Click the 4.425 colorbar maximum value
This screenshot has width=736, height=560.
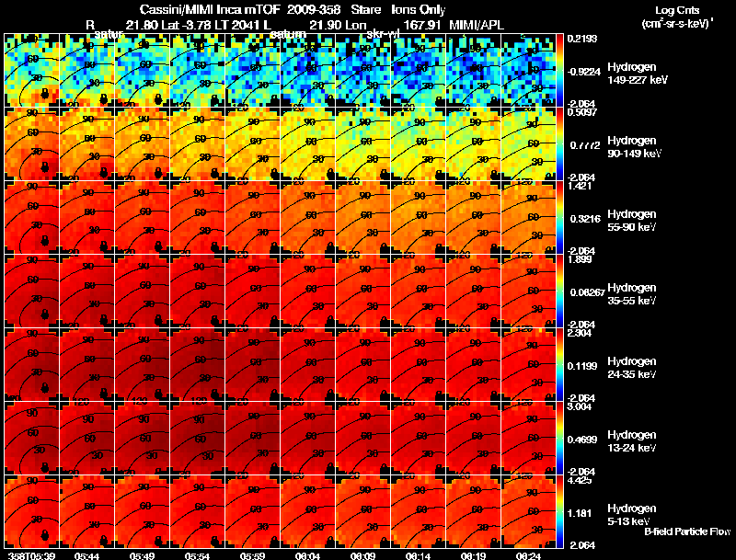coord(580,481)
